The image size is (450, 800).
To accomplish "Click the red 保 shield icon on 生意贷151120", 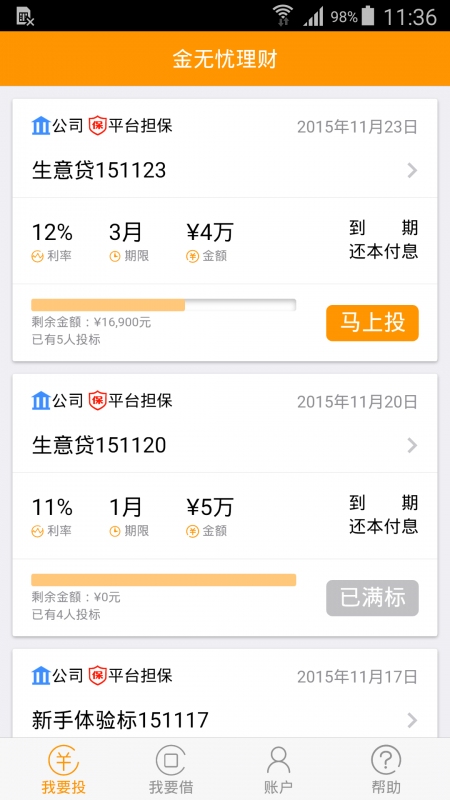I will pos(97,401).
